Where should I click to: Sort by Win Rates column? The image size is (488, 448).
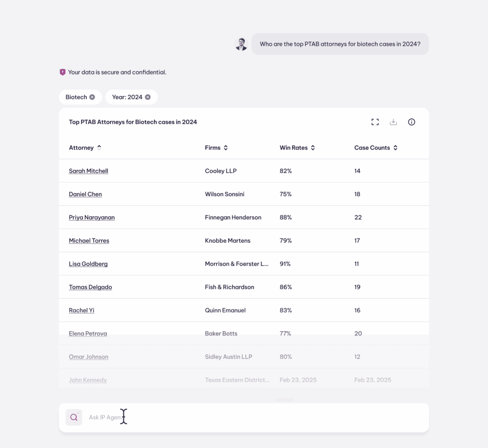(313, 148)
